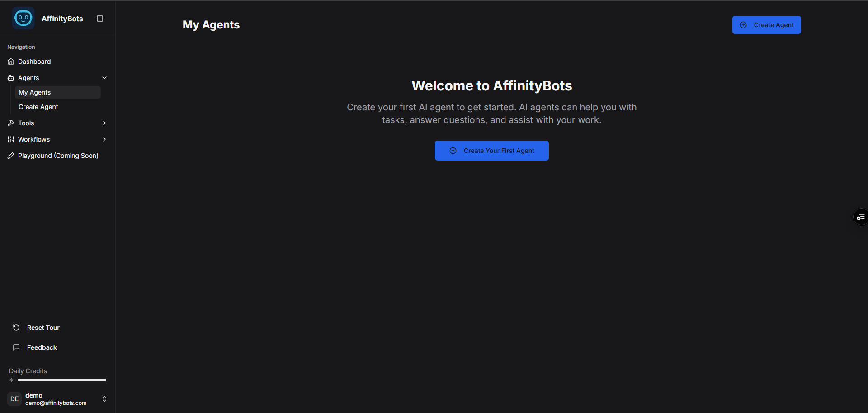Click the Daily Credits progress bar

pyautogui.click(x=61, y=380)
